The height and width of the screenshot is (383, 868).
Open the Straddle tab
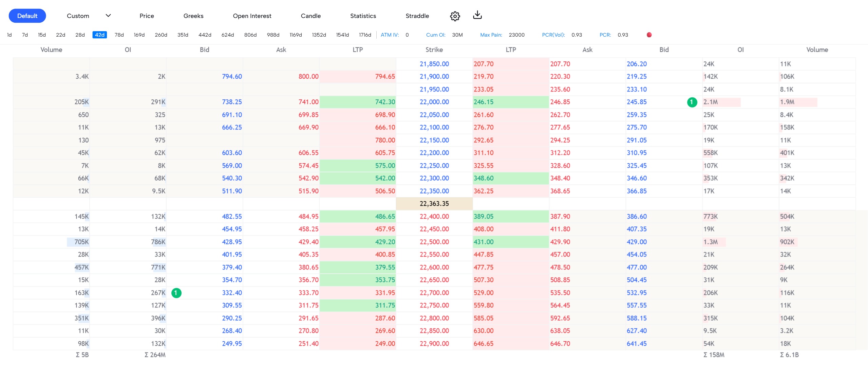[x=417, y=16]
